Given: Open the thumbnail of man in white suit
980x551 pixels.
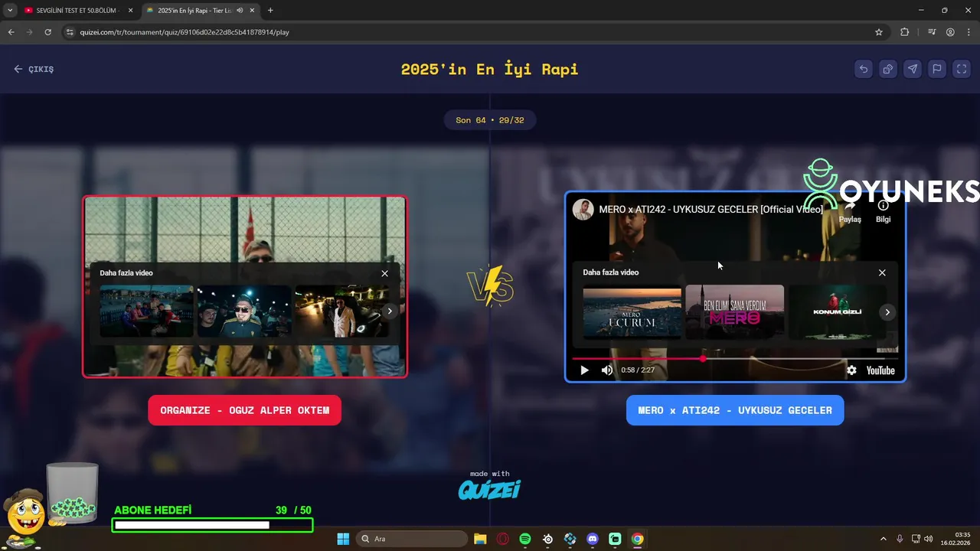Looking at the screenshot, I should [x=341, y=311].
